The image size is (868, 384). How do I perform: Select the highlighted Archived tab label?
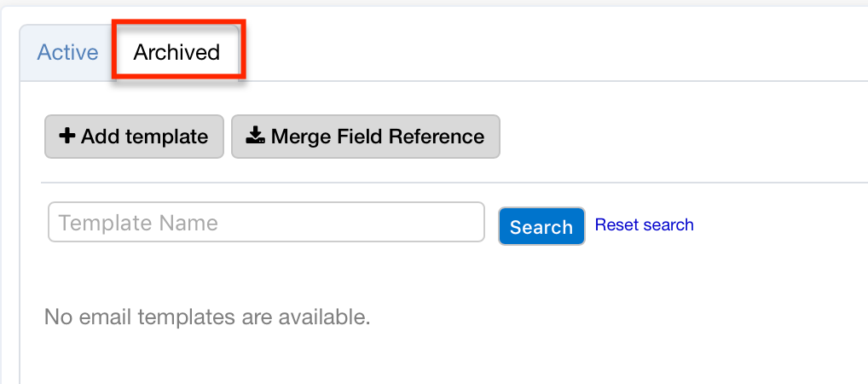click(176, 53)
